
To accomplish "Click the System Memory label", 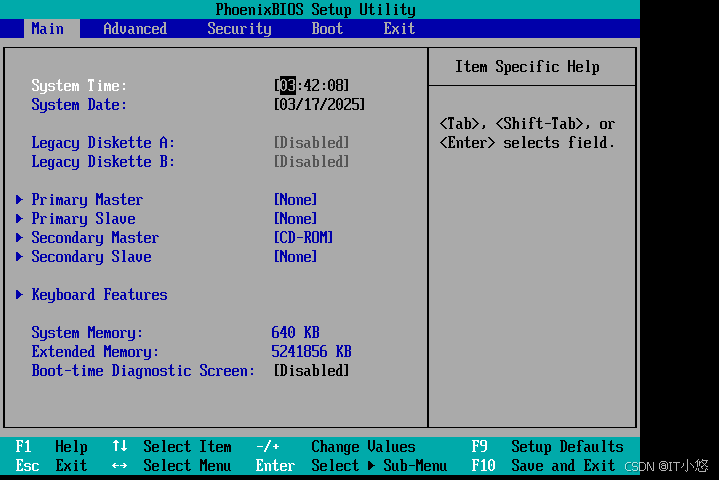I will pos(87,333).
